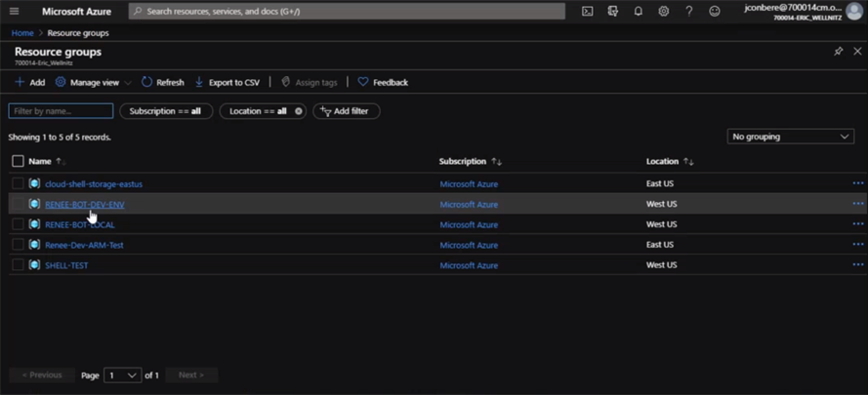Viewport: 868px width, 395px height.
Task: Open the ellipsis menu for Renee-Dev-ARM-Test
Action: point(858,244)
